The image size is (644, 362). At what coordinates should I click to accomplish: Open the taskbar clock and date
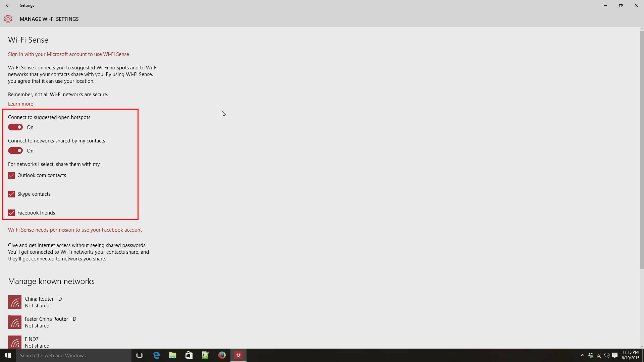631,355
